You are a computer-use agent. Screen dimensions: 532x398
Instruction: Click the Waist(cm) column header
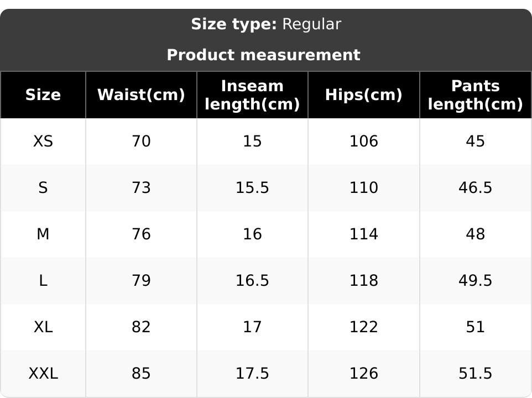coord(141,95)
